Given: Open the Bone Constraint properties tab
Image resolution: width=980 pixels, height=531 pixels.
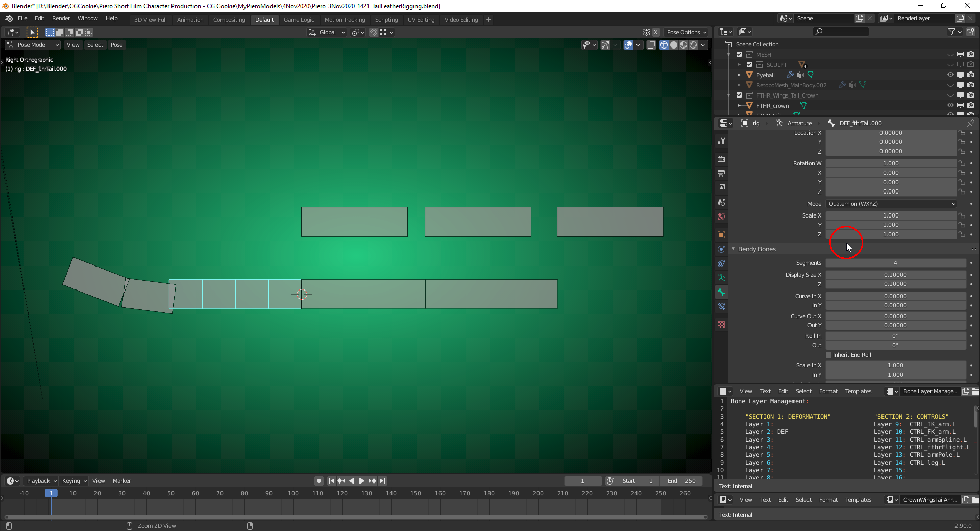Looking at the screenshot, I should point(721,306).
